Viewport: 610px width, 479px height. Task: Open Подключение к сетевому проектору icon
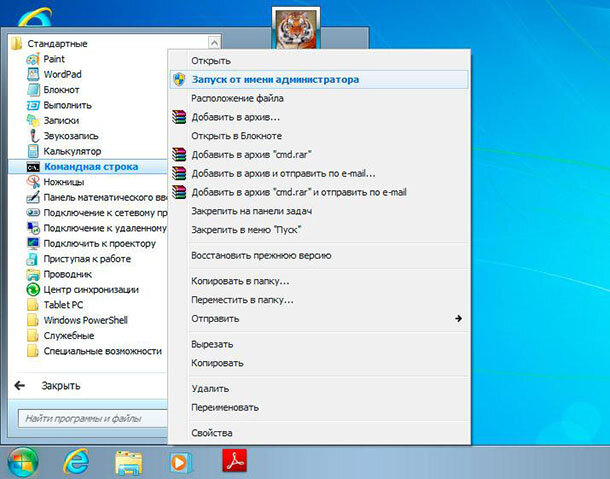pyautogui.click(x=33, y=212)
